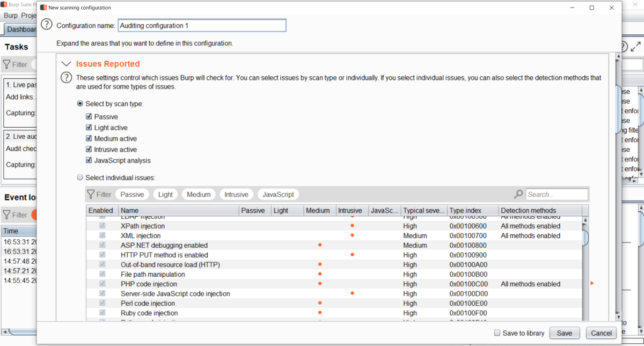Image resolution: width=644 pixels, height=346 pixels.
Task: Select the 14:57:48 event log row
Action: (19, 261)
